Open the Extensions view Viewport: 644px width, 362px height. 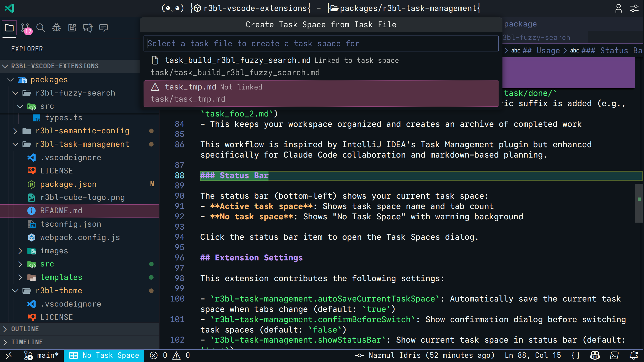point(72,28)
